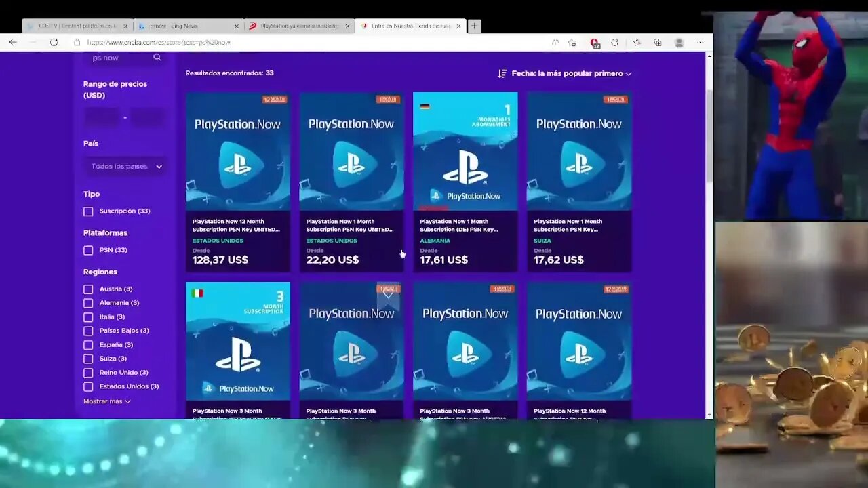Open the Todos los países dropdown
868x488 pixels.
click(126, 167)
